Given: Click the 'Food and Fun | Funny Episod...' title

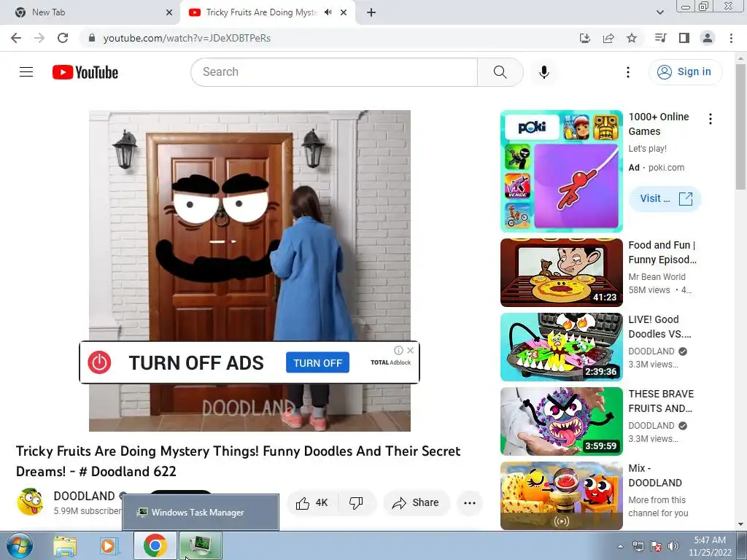Looking at the screenshot, I should tap(662, 252).
